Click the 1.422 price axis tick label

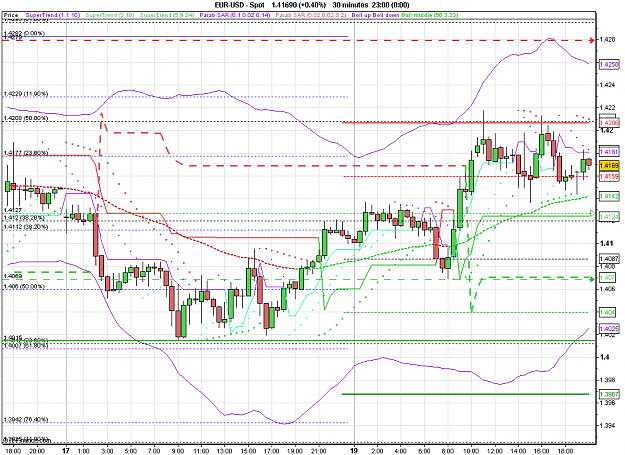pos(607,108)
